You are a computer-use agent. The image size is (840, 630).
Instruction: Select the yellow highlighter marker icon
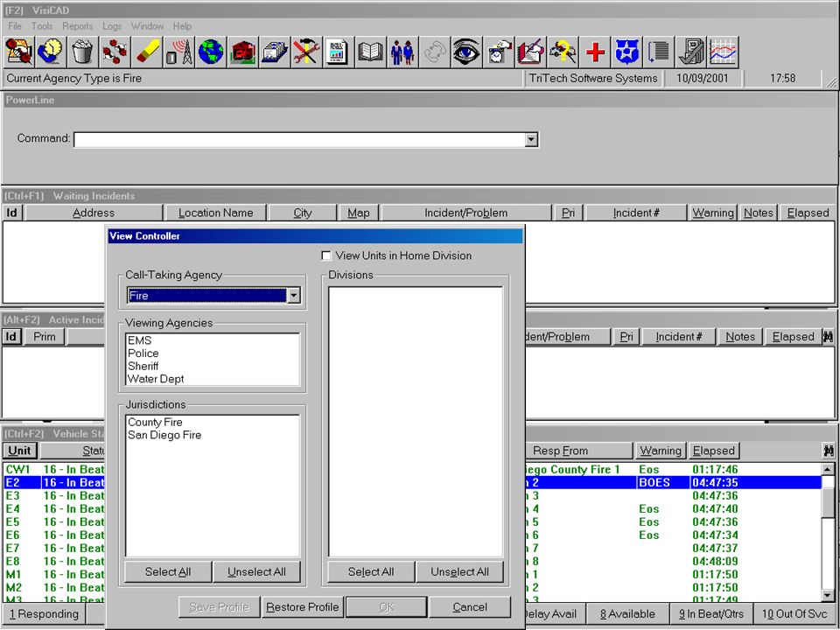(147, 52)
